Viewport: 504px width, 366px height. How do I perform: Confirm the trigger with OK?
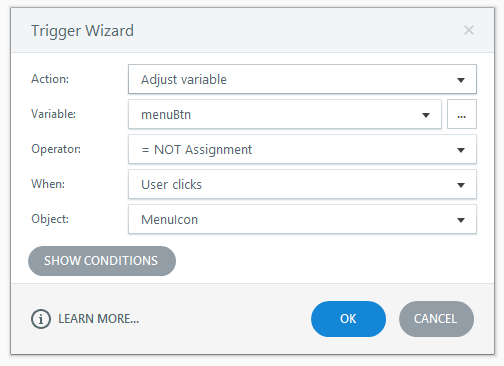pyautogui.click(x=348, y=319)
